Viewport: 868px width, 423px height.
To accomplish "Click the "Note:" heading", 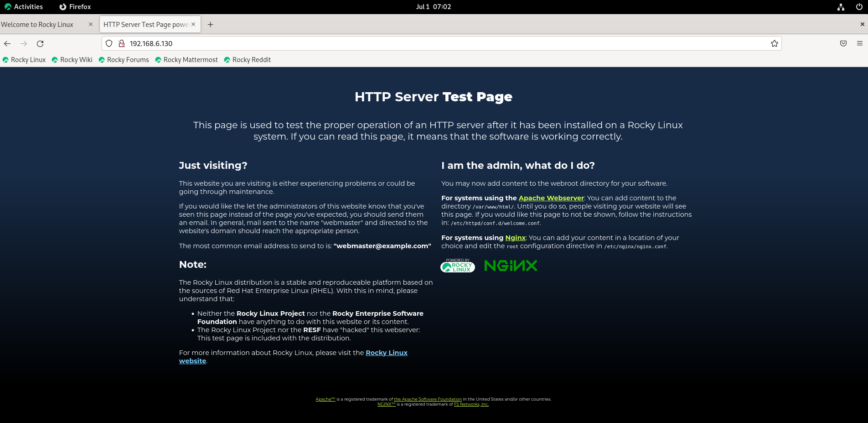I will (193, 265).
